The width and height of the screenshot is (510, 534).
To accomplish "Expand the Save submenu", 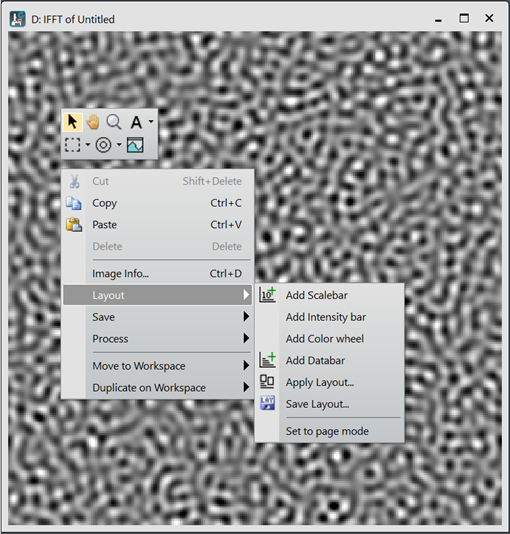I will (x=158, y=317).
